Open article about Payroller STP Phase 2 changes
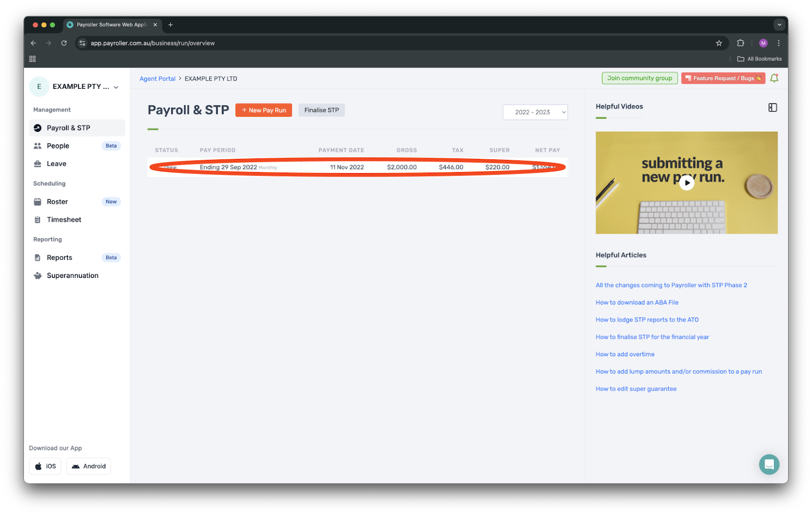 (x=671, y=285)
